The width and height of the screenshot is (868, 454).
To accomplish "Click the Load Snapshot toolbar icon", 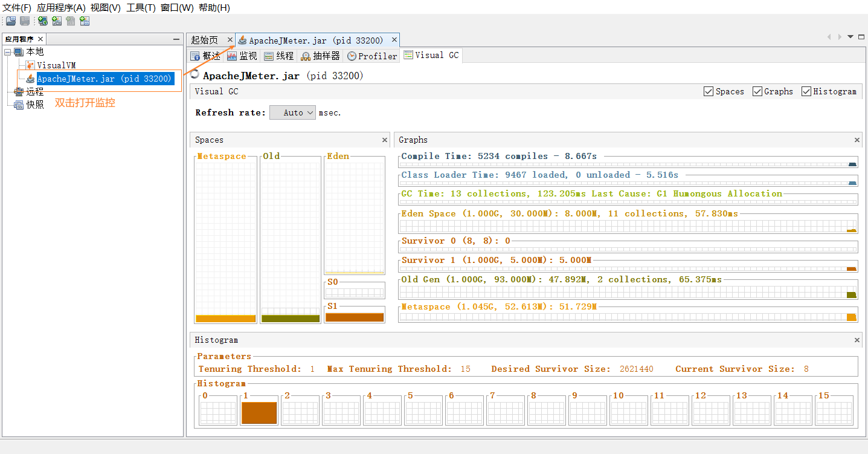I will click(x=11, y=21).
